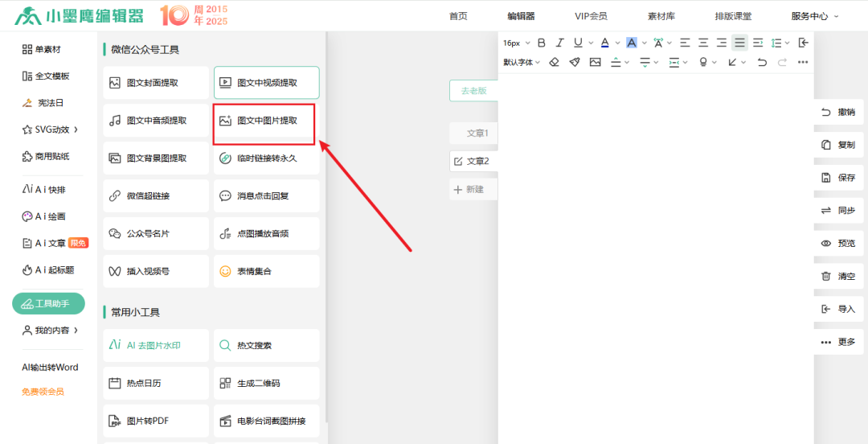The height and width of the screenshot is (444, 868).
Task: Open the 默认字体 font family dropdown
Action: pos(522,62)
